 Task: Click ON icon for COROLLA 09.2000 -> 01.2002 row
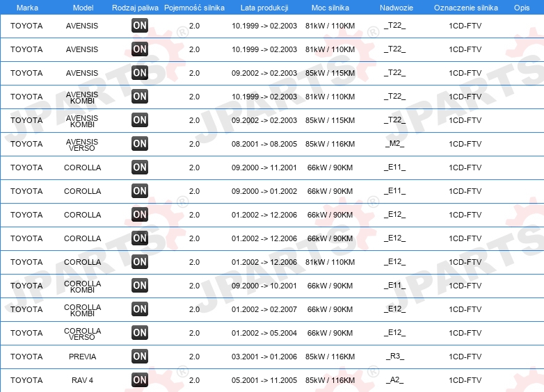tap(140, 190)
